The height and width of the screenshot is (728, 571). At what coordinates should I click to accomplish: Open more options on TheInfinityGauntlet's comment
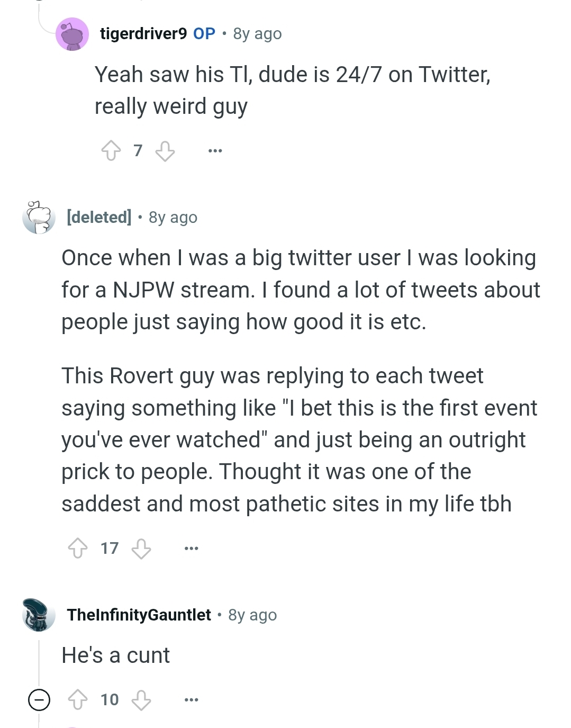(191, 700)
